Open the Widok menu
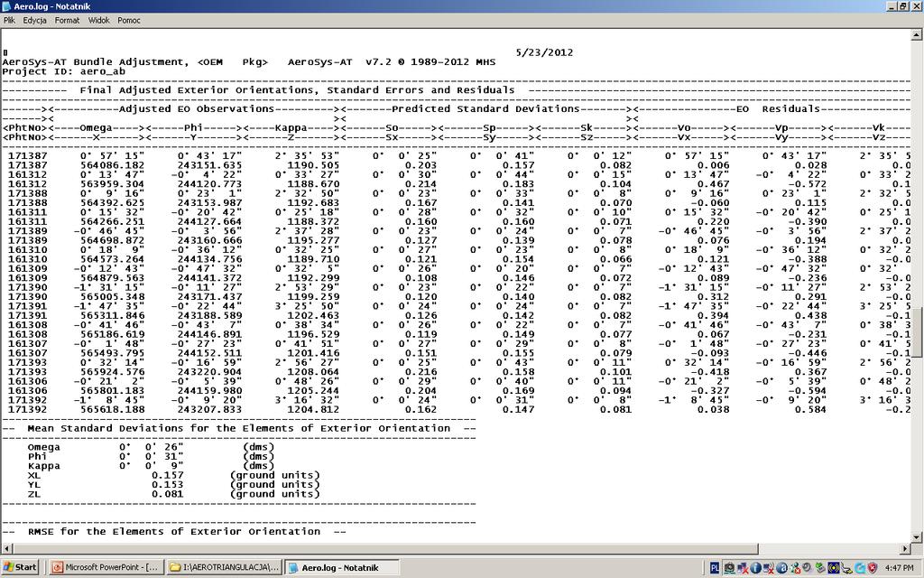This screenshot has height=578, width=924. (x=99, y=20)
